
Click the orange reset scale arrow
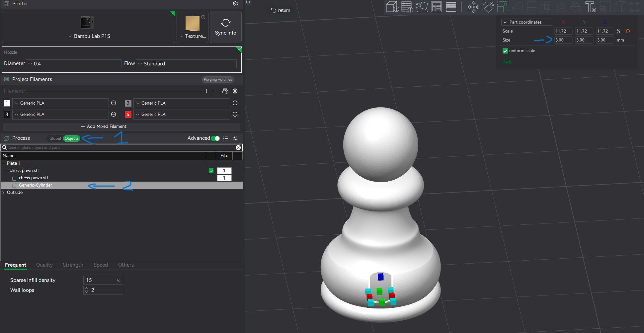628,31
